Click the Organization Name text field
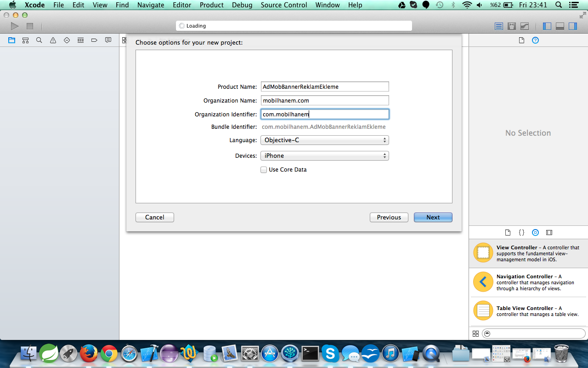Viewport: 588px width, 368px height. click(325, 100)
